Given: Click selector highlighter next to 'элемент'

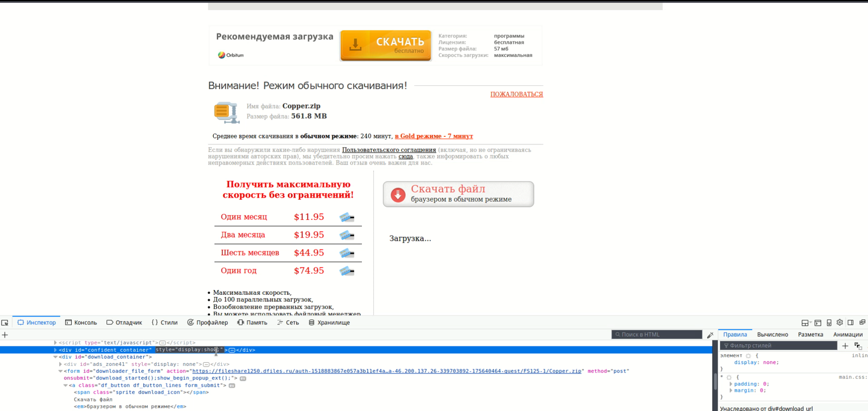Looking at the screenshot, I should coord(748,356).
